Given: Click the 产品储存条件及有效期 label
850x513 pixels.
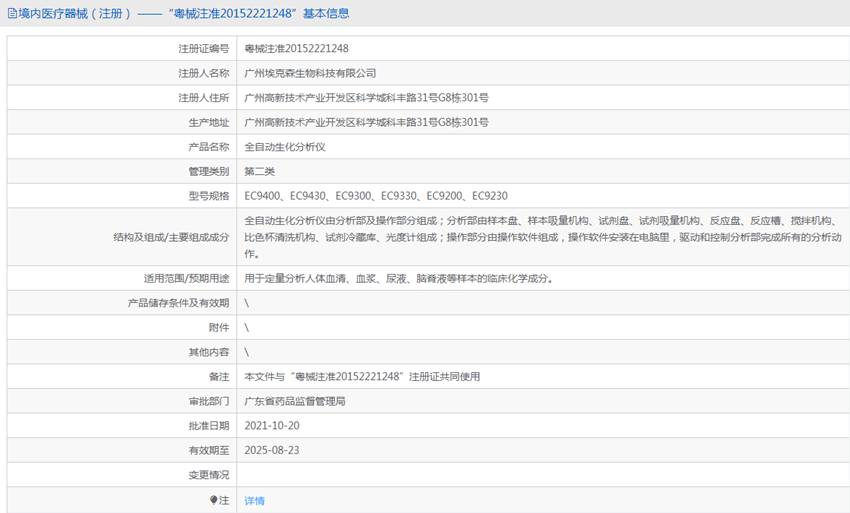Looking at the screenshot, I should click(178, 303).
